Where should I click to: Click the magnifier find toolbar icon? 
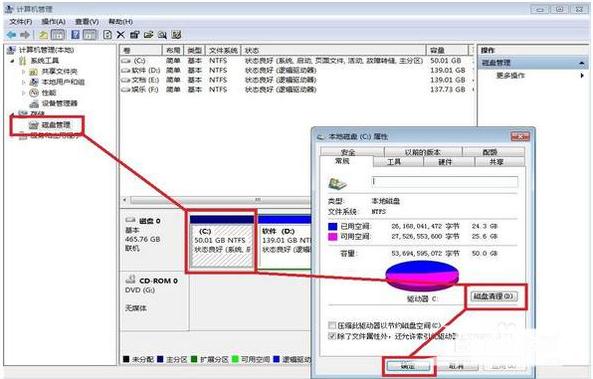[x=162, y=35]
